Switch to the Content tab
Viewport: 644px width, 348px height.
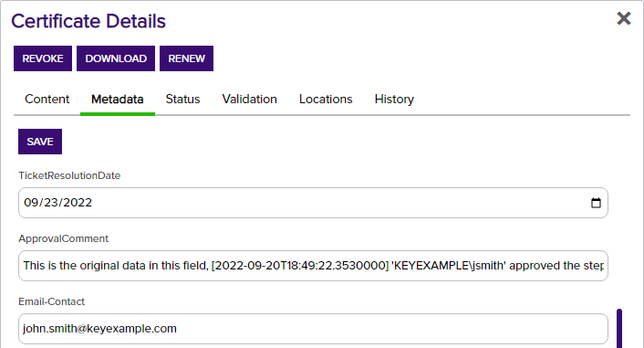47,100
